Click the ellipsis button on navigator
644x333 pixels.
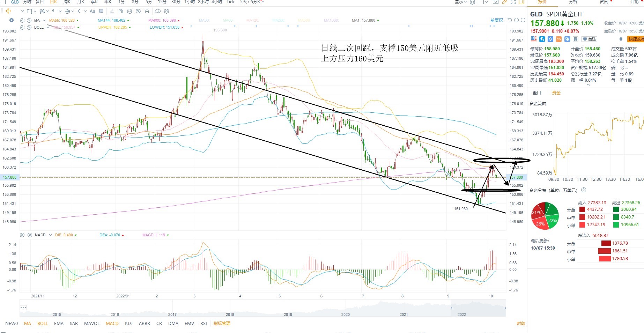23,308
